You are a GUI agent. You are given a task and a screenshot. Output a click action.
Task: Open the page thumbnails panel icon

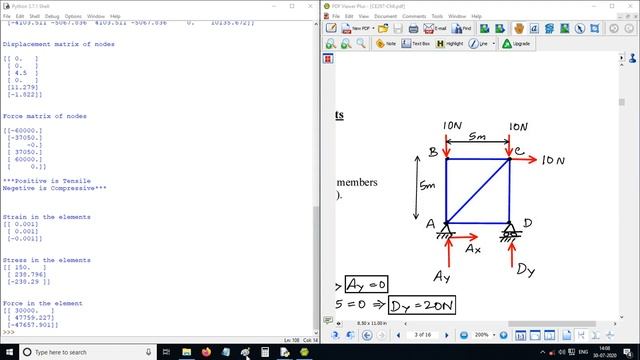328,59
